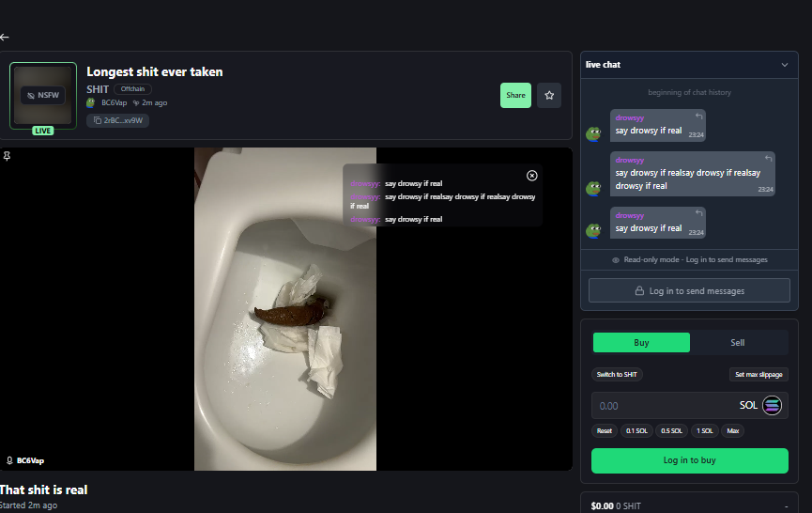Viewport: 812px width, 513px height.
Task: Click the NSFW blurred token thumbnail
Action: point(43,95)
